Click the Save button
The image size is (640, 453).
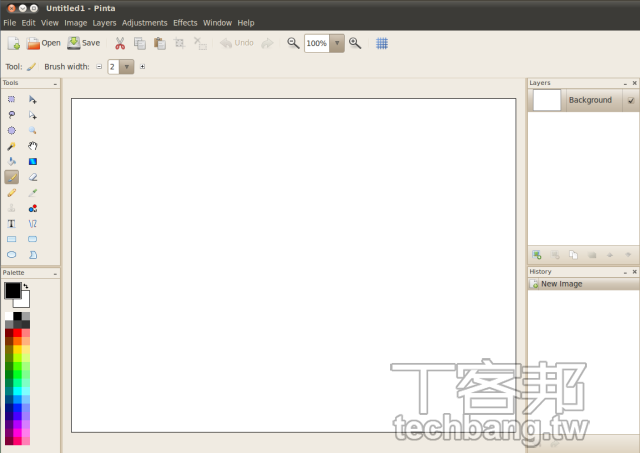tap(84, 43)
